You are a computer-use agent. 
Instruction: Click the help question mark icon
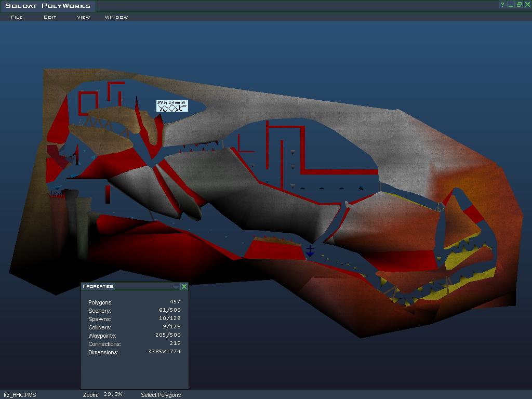pos(502,5)
